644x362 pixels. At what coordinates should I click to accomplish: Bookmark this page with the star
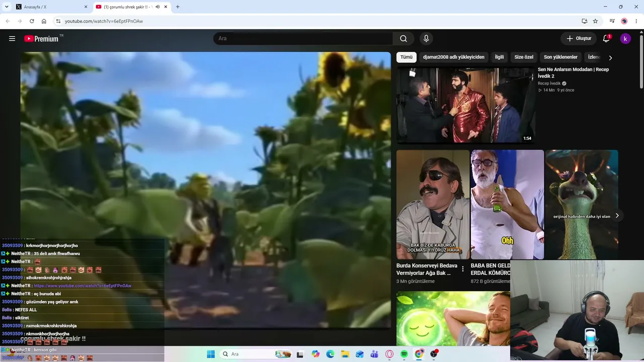pyautogui.click(x=595, y=21)
